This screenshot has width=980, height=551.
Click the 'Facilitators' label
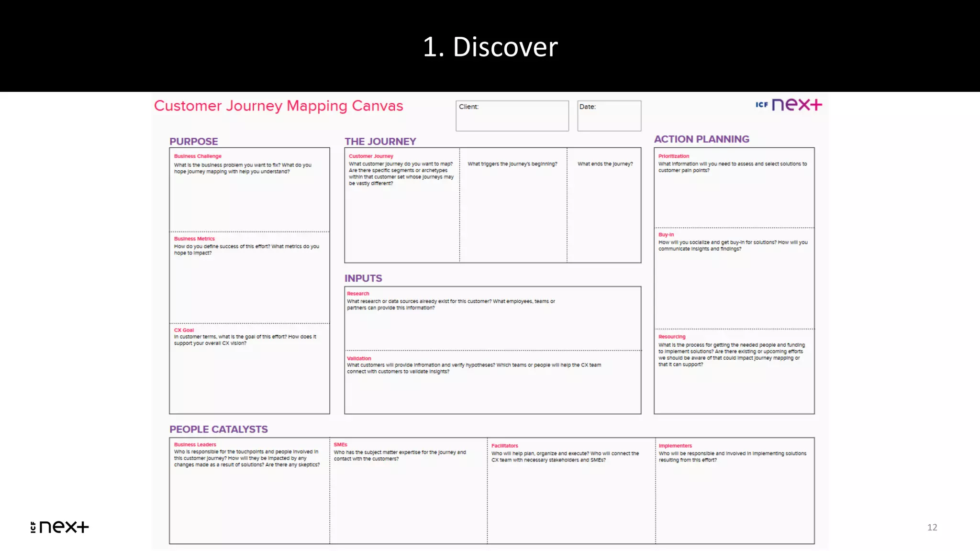click(504, 446)
